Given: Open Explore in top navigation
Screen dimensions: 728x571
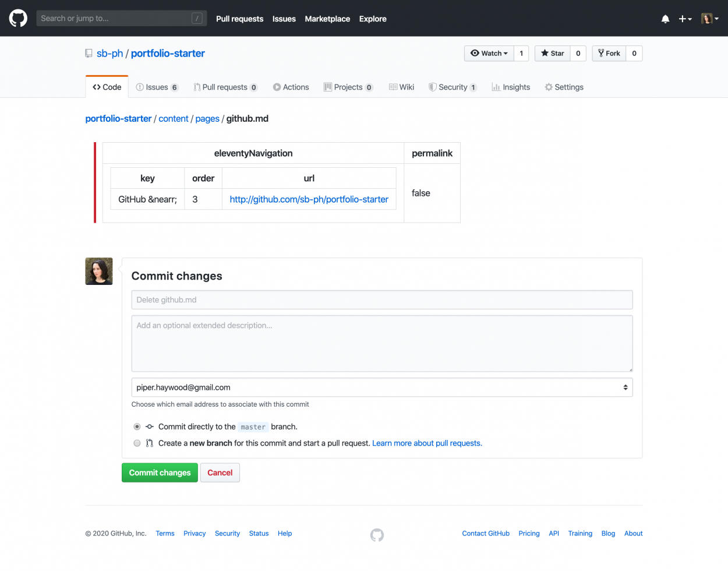Looking at the screenshot, I should click(373, 19).
